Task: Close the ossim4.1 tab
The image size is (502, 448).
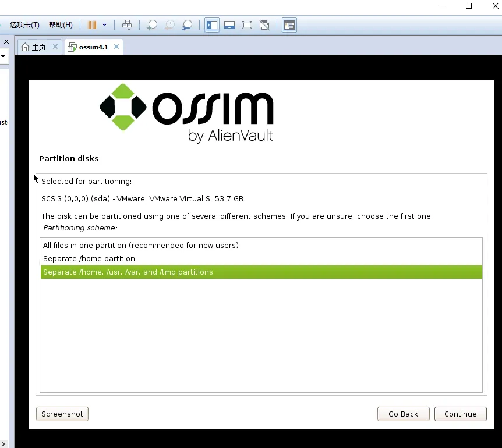Action: (116, 47)
